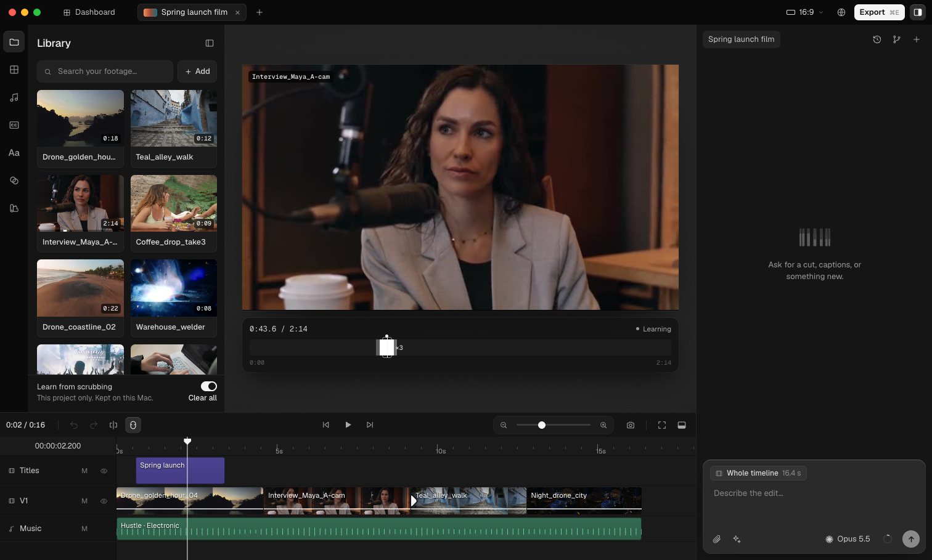Attach a file with paperclip icon
This screenshot has width=932, height=560.
click(x=717, y=539)
